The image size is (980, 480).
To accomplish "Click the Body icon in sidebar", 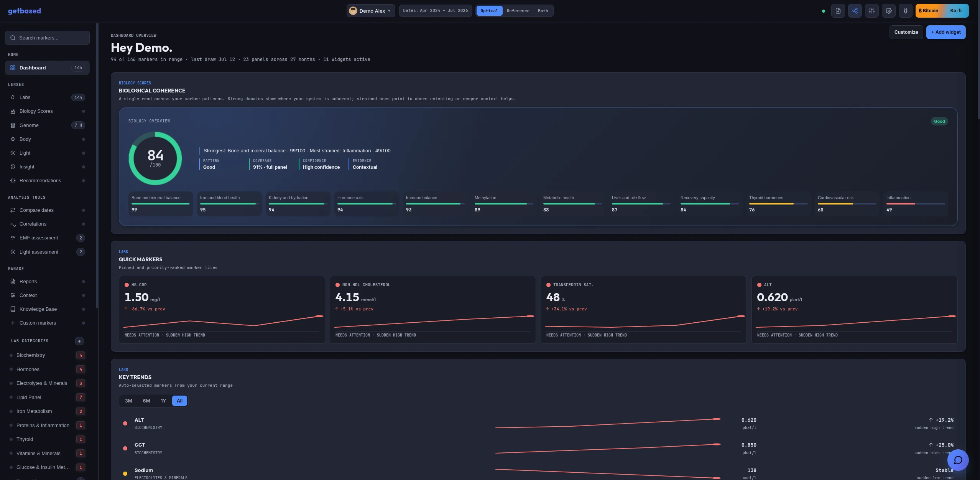I will (13, 139).
